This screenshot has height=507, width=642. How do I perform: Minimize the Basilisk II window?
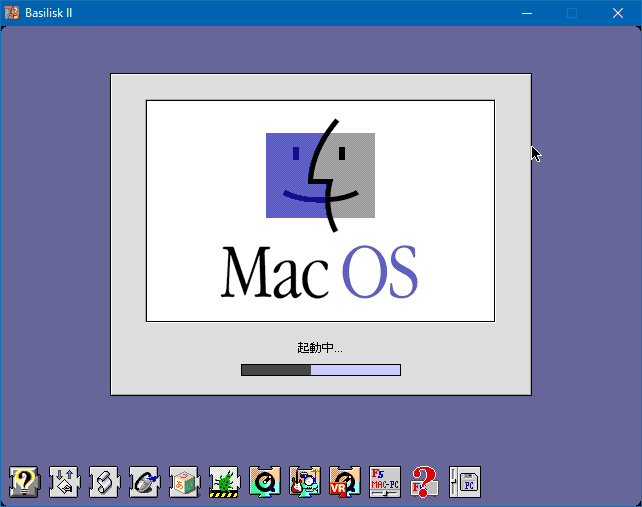point(527,13)
